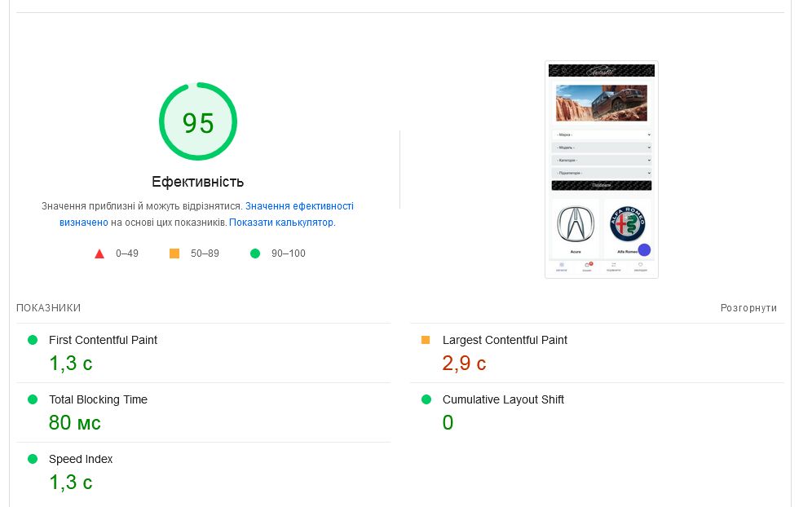Click the orange square beside Largest Contentful Paint

click(x=425, y=340)
